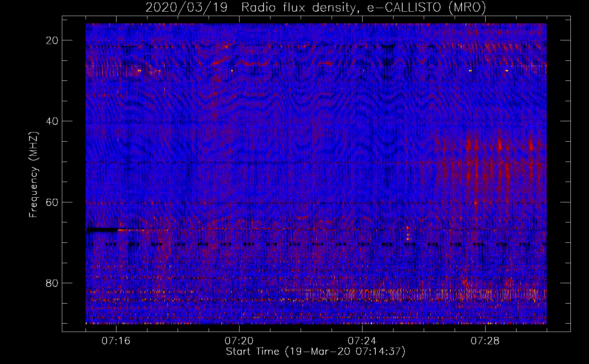Select the 07:28 time tick label
The height and width of the screenshot is (364, 589).
point(485,341)
